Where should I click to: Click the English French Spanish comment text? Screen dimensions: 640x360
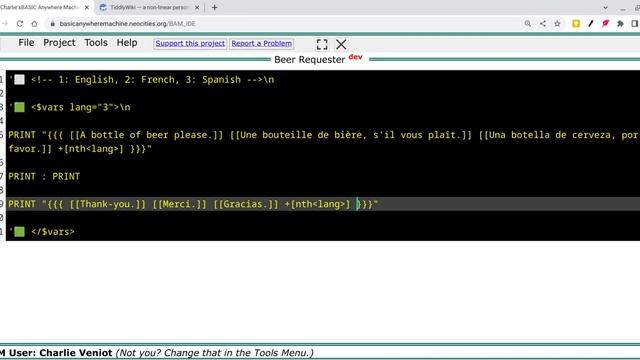[152, 80]
